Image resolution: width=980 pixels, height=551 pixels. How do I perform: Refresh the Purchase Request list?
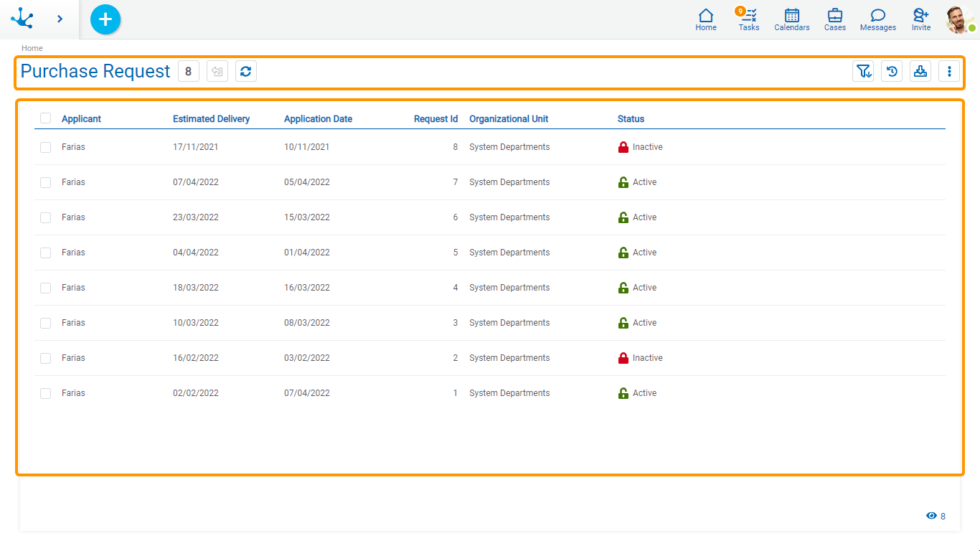coord(246,71)
